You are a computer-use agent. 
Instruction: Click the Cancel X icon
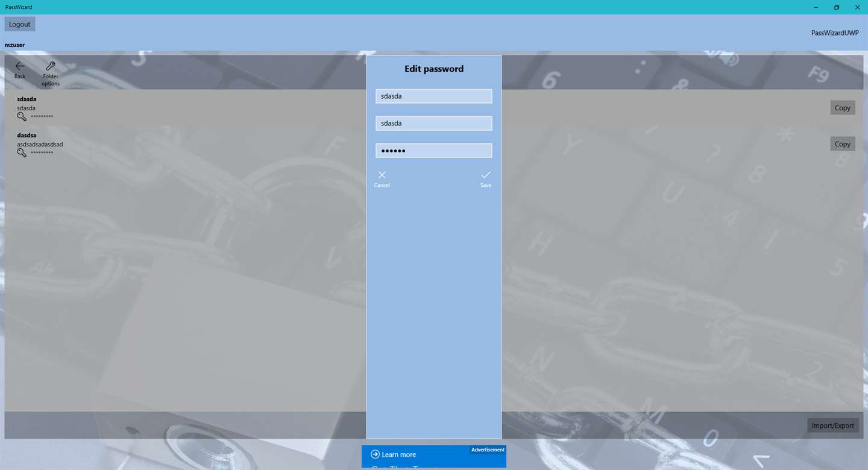(382, 175)
